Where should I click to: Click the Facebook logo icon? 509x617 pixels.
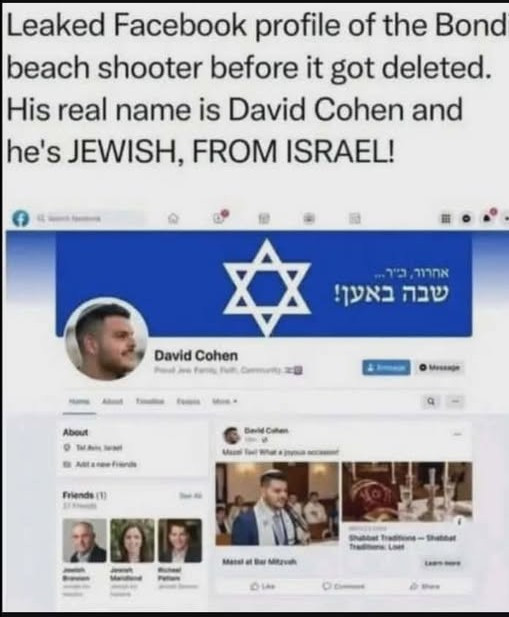point(21,218)
